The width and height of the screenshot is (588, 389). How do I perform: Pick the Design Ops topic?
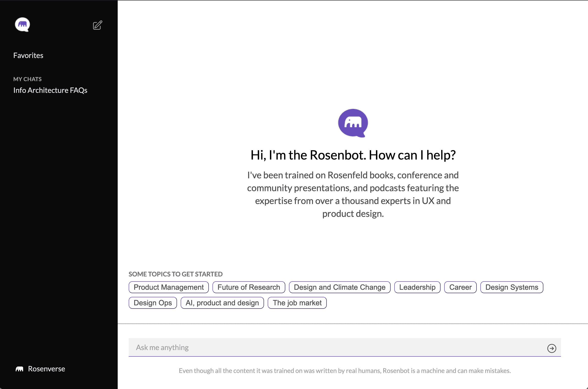pyautogui.click(x=153, y=303)
